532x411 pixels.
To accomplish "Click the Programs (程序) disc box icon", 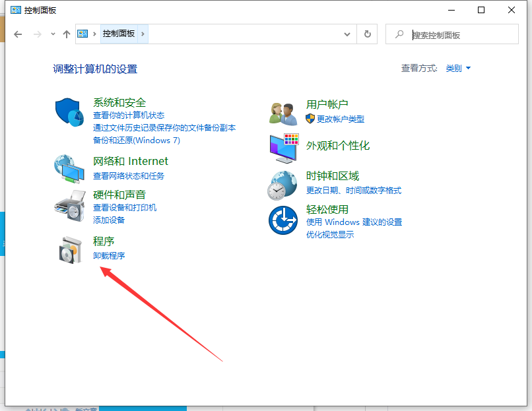I will (69, 249).
